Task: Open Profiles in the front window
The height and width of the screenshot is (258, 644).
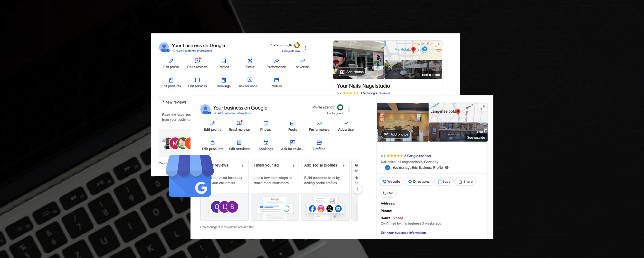Action: [319, 145]
